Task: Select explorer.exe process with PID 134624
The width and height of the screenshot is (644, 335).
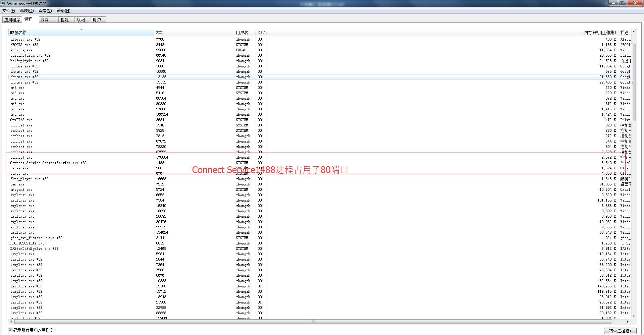Action: pos(320,232)
